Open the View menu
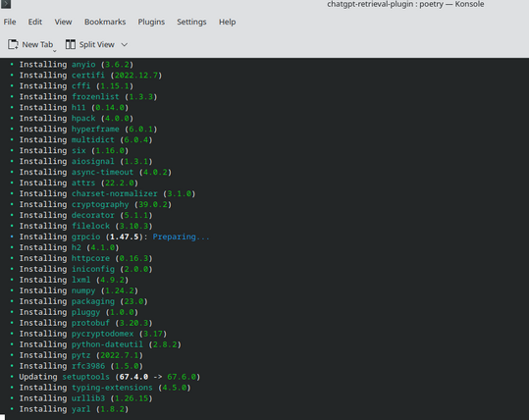Image resolution: width=529 pixels, height=420 pixels. (63, 22)
